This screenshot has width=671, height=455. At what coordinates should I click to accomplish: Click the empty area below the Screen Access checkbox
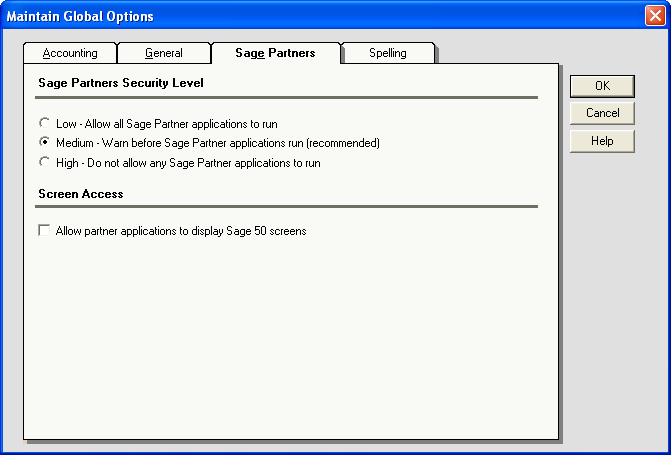coord(290,340)
